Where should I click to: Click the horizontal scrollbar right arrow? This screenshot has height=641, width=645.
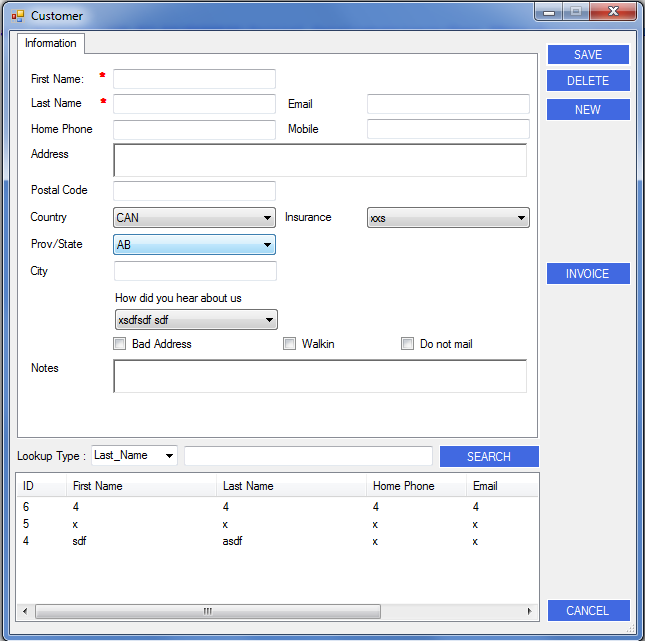(x=530, y=611)
